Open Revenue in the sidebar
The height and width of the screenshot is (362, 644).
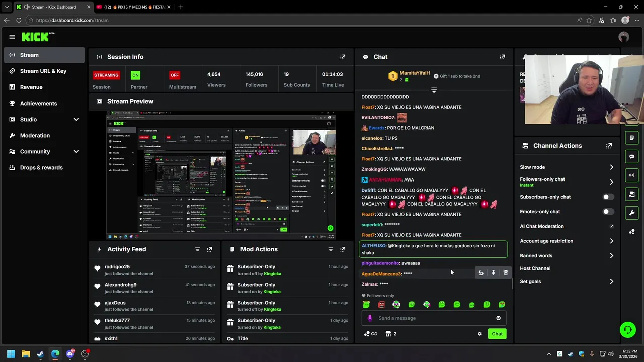44,87
